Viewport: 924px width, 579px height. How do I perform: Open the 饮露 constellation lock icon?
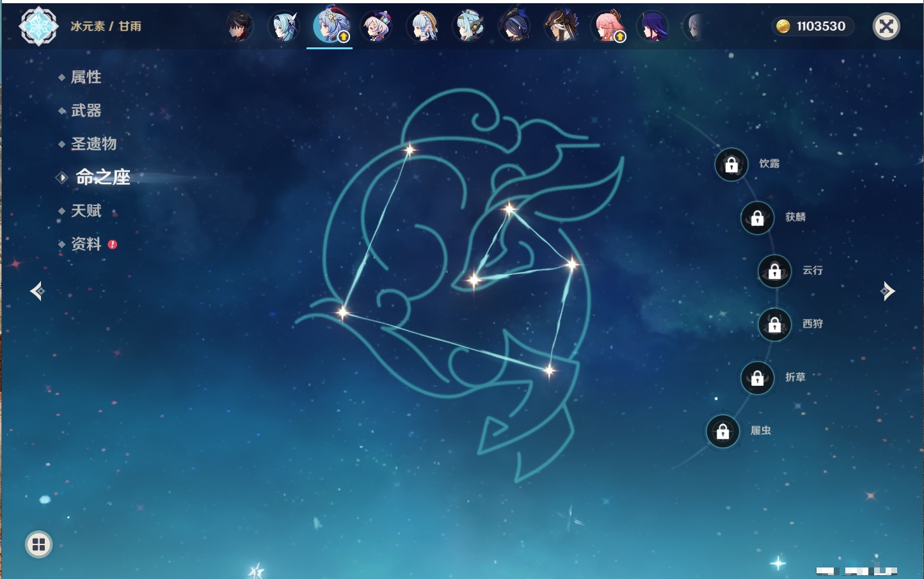(731, 164)
